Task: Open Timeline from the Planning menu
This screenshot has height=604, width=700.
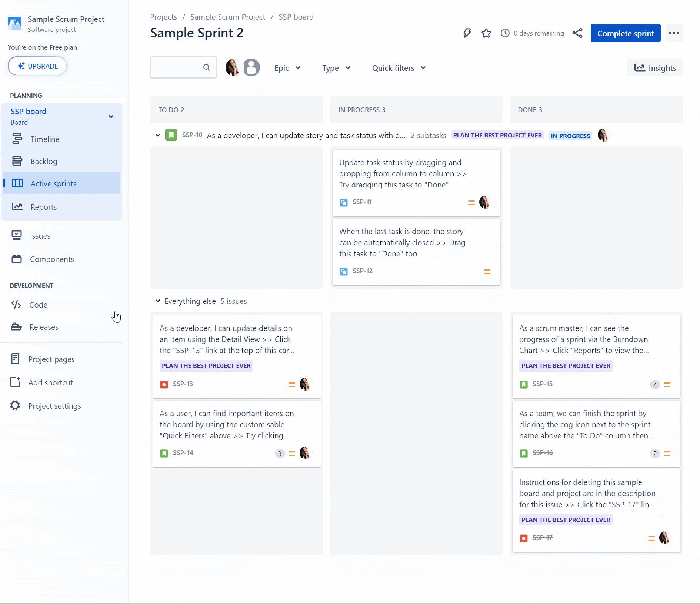Action: (44, 139)
